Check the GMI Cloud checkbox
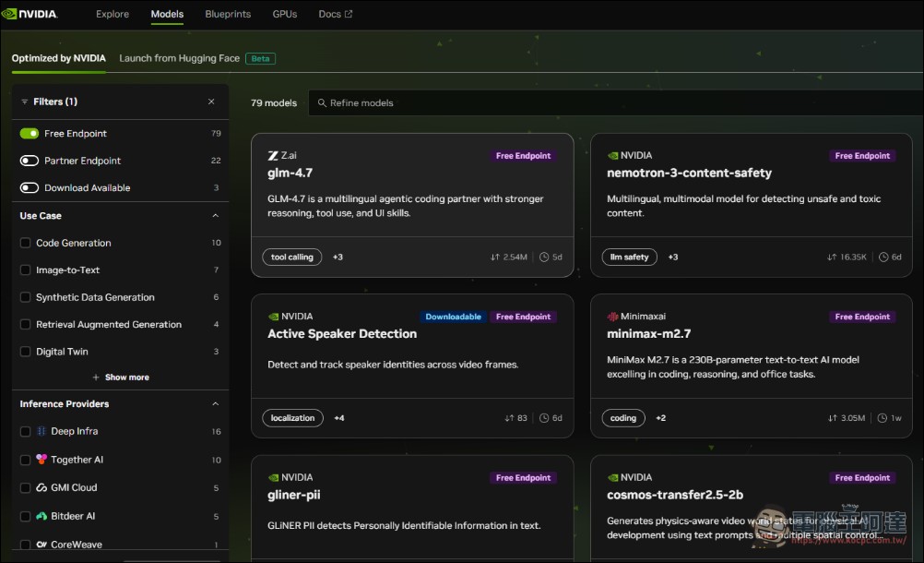 point(25,488)
